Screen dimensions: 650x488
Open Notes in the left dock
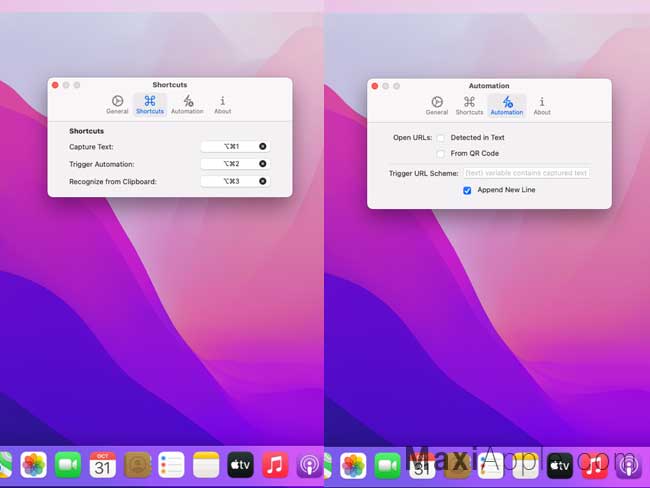[206, 465]
